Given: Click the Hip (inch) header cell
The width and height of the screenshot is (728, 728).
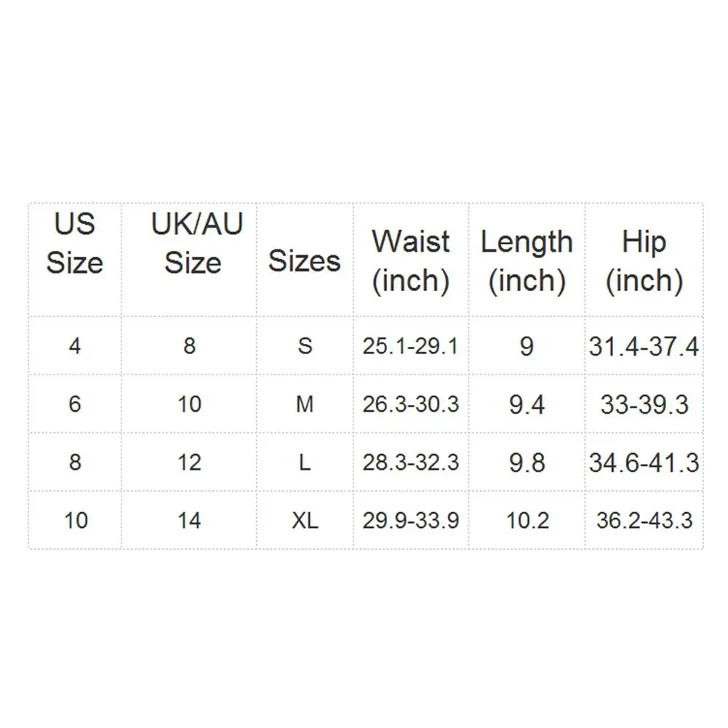Looking at the screenshot, I should click(x=644, y=261).
